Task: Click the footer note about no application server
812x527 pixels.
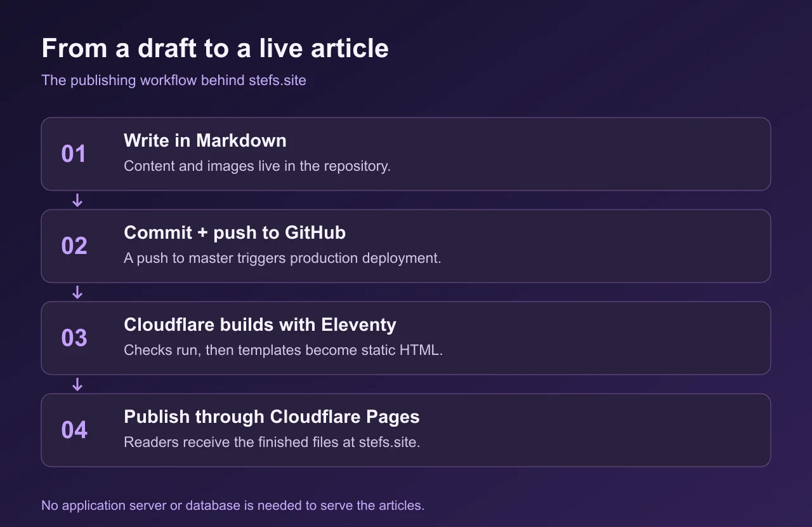Action: coord(233,505)
